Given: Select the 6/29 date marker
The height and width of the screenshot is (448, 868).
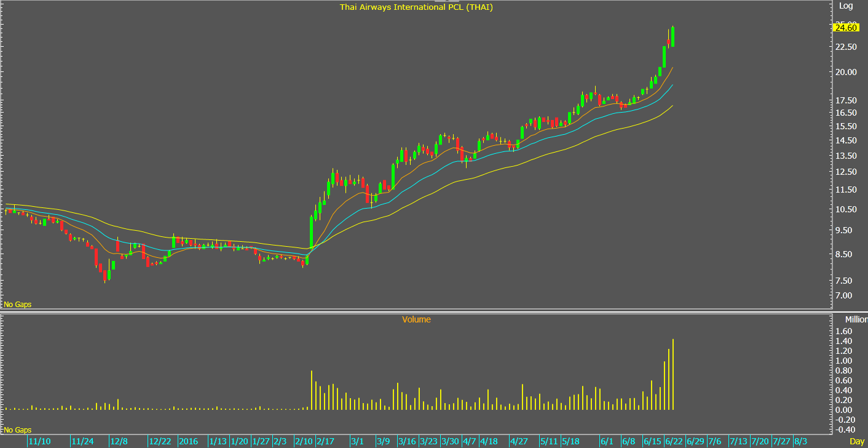Looking at the screenshot, I should pos(695,442).
